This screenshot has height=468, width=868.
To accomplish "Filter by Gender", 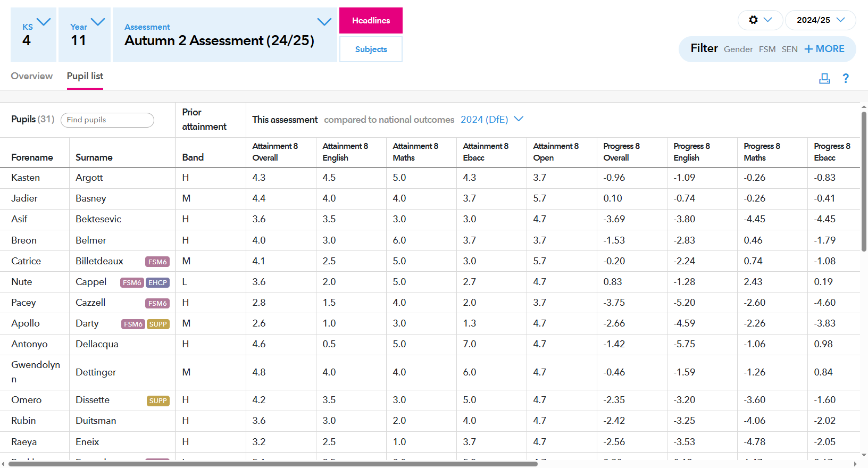I will coord(738,49).
